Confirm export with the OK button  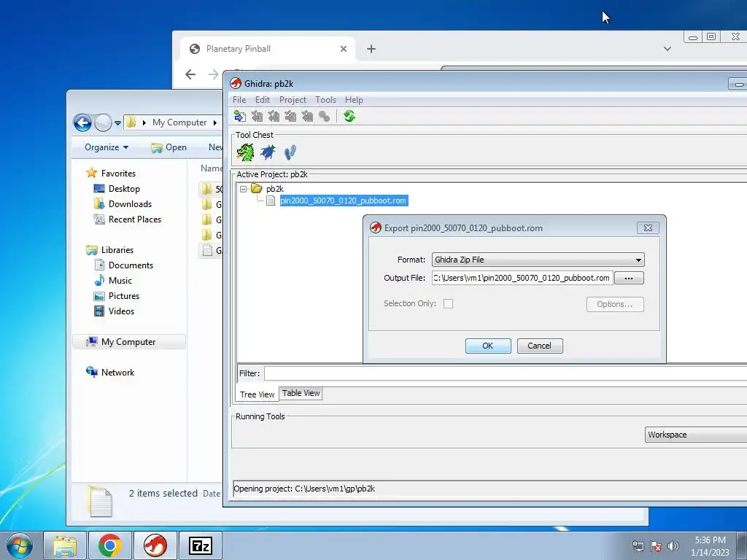coord(488,346)
